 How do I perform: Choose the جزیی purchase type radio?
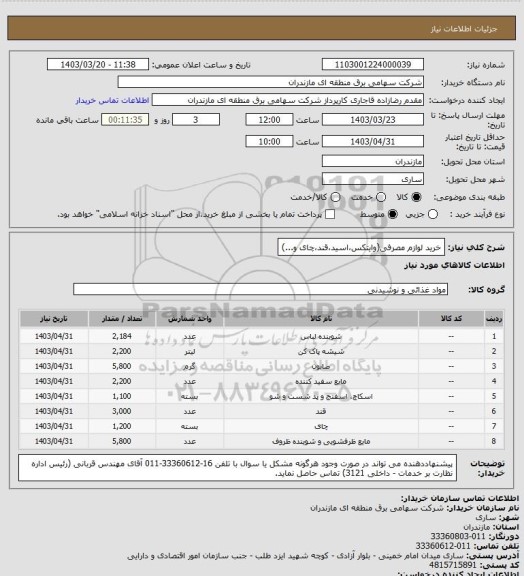click(433, 214)
